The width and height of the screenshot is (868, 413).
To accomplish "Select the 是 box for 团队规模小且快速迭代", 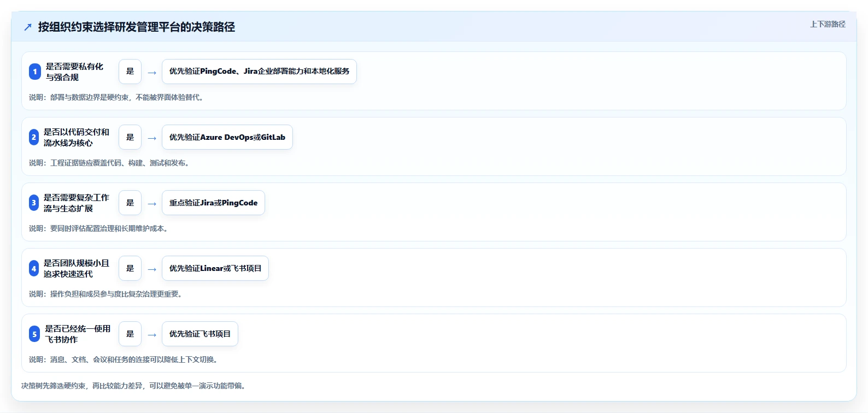I will pyautogui.click(x=130, y=268).
